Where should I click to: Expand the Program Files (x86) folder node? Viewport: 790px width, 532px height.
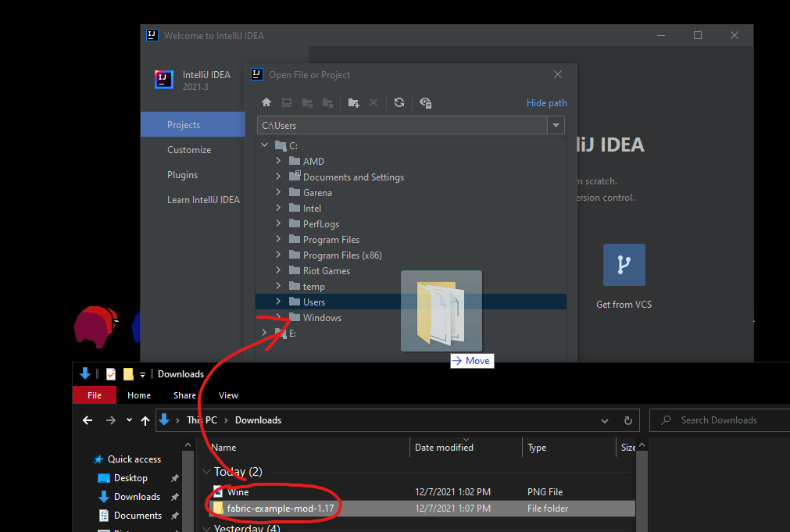(278, 255)
